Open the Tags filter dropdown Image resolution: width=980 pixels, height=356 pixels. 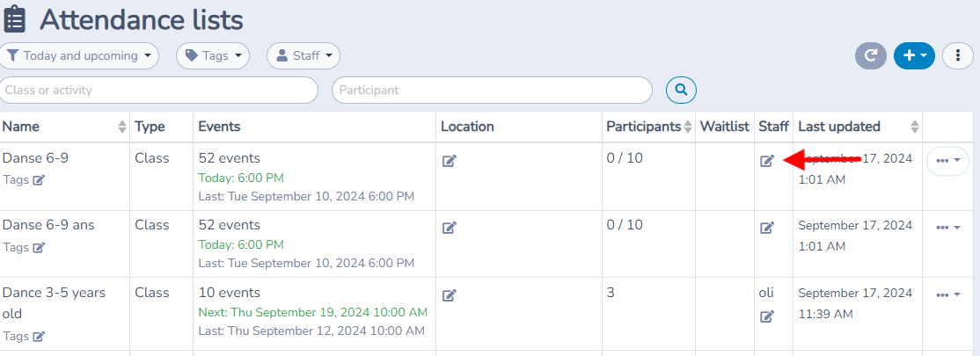tap(213, 55)
